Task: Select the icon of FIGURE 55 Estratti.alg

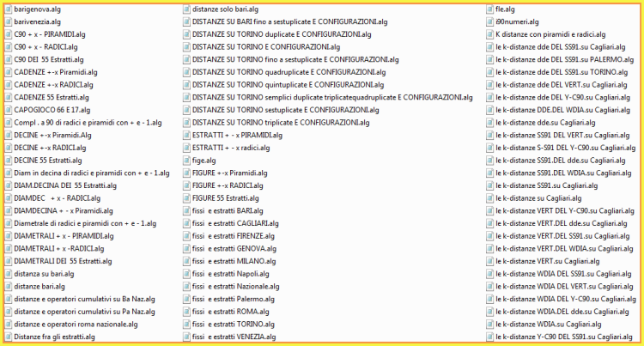Action: pos(186,198)
